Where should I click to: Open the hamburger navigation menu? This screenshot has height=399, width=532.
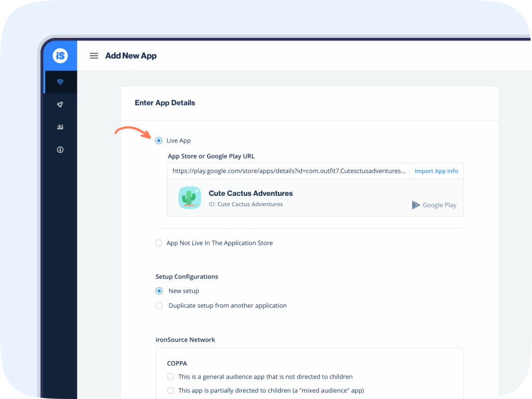pyautogui.click(x=94, y=56)
